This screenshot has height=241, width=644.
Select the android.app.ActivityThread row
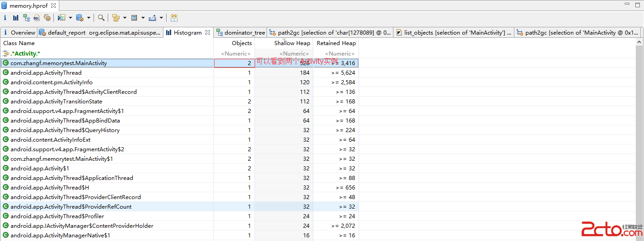point(46,73)
